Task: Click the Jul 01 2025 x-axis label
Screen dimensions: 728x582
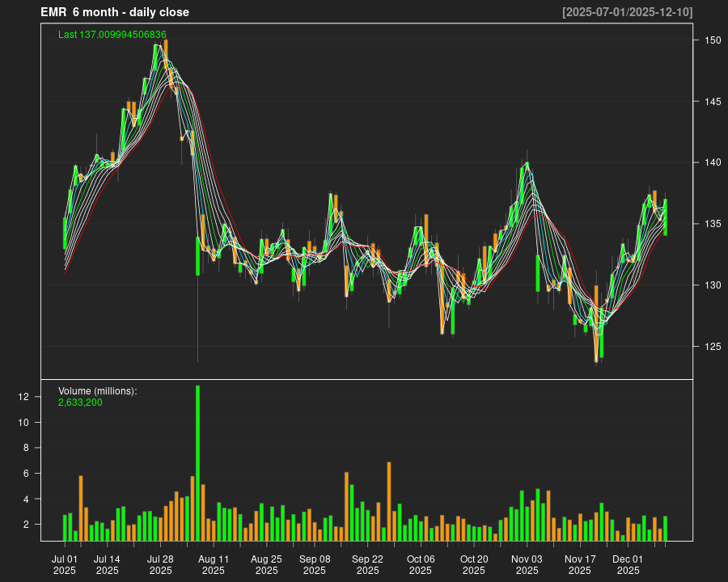Action: [x=65, y=564]
